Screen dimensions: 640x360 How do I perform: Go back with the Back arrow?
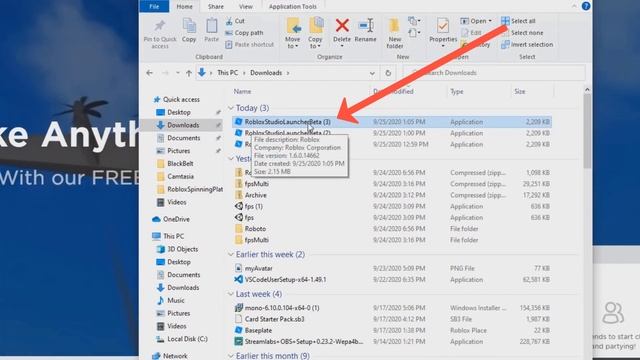click(x=149, y=73)
